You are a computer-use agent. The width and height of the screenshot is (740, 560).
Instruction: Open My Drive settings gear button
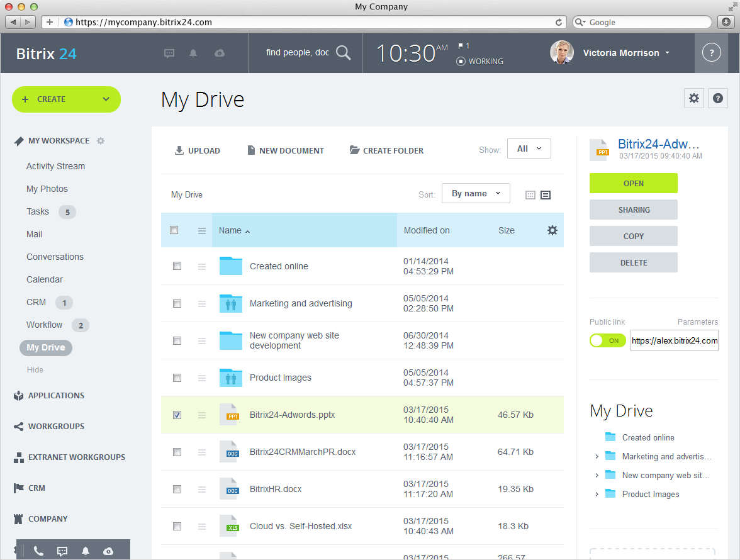tap(693, 98)
